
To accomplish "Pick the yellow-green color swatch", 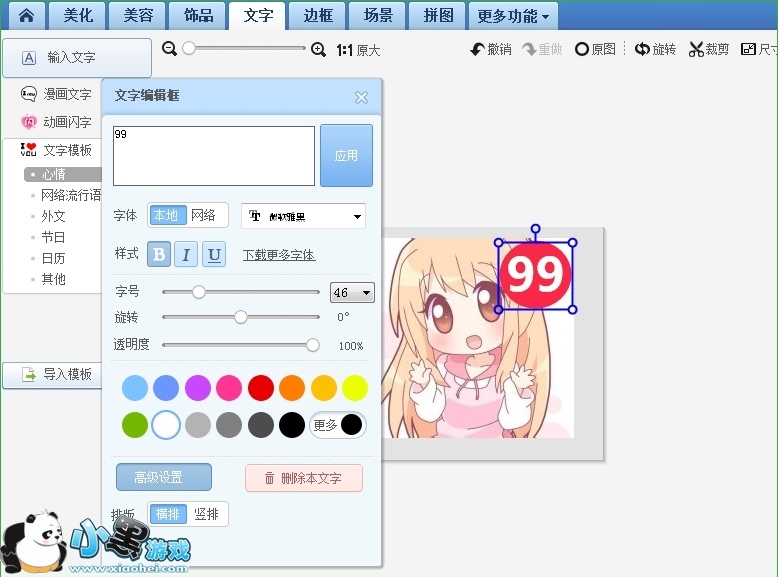I will (x=355, y=387).
